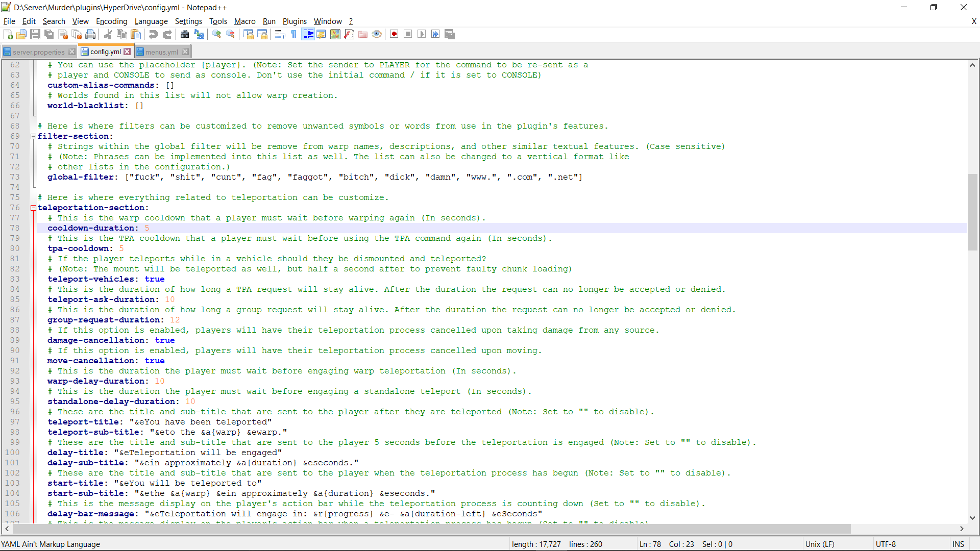This screenshot has height=551, width=980.
Task: Click the Undo arrow icon
Action: tap(153, 34)
